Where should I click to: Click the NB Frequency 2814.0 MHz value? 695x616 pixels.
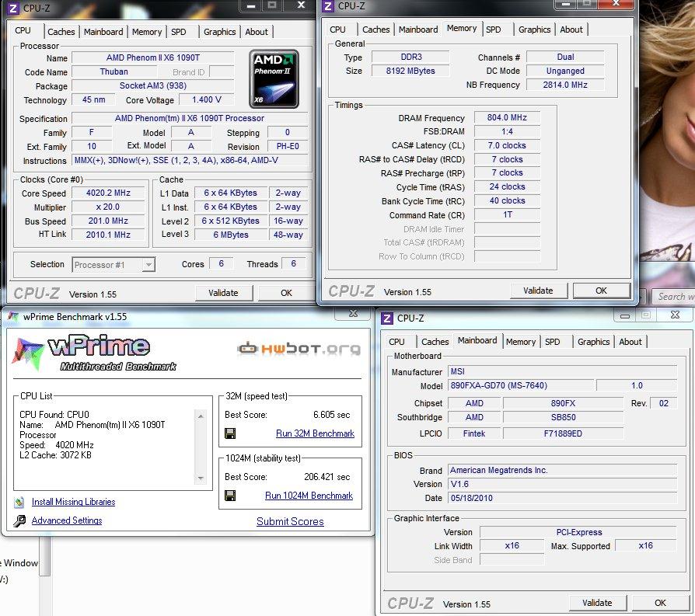[x=565, y=85]
